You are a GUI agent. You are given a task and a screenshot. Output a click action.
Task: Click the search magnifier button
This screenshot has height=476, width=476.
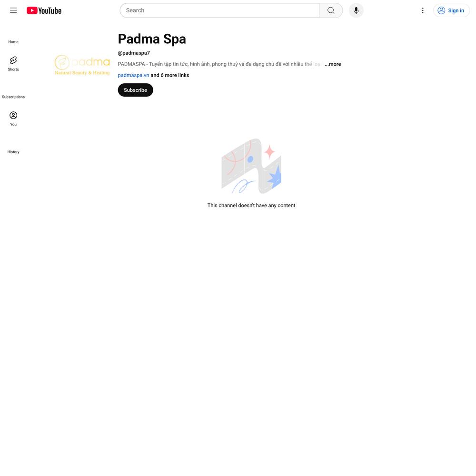[331, 10]
